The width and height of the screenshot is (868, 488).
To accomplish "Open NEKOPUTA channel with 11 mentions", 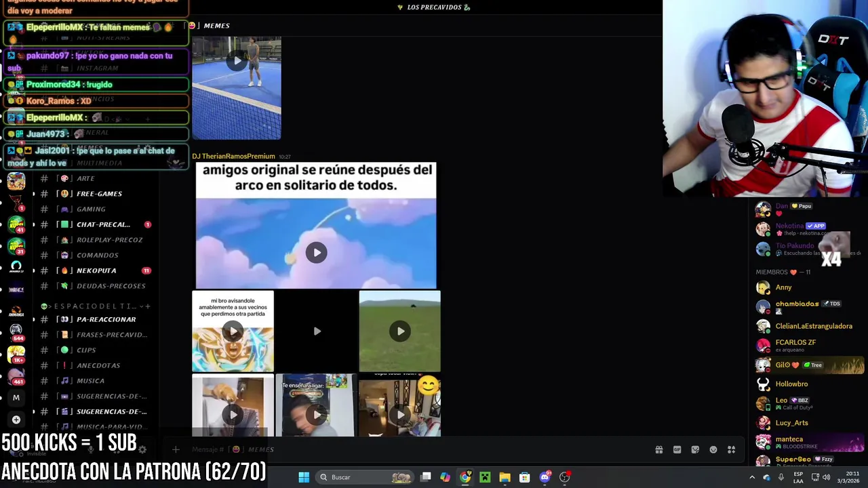I will click(x=95, y=270).
